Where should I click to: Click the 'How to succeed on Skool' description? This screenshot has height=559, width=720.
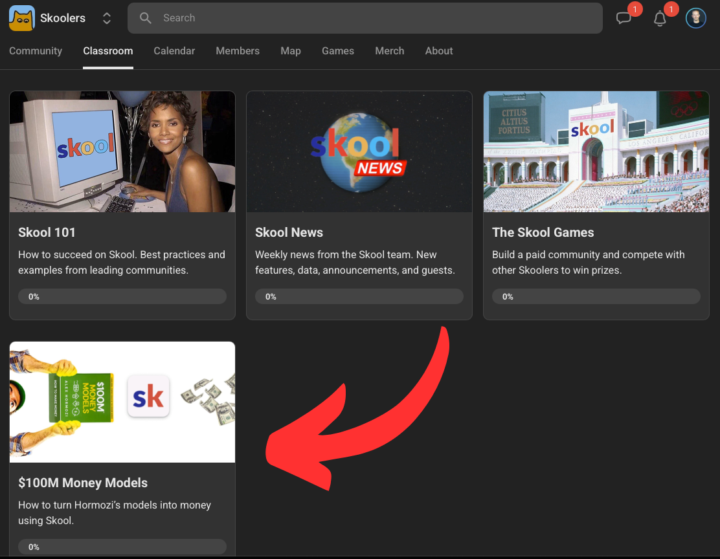click(x=122, y=262)
